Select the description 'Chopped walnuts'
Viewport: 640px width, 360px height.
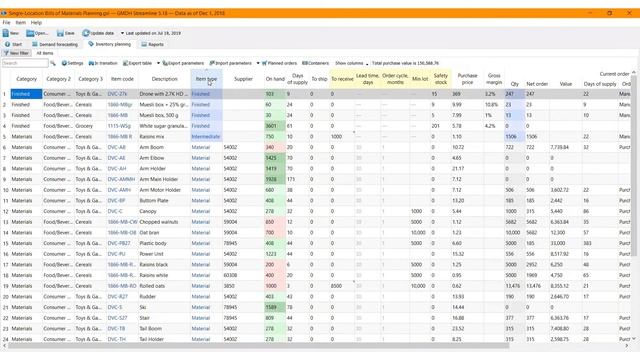click(159, 222)
